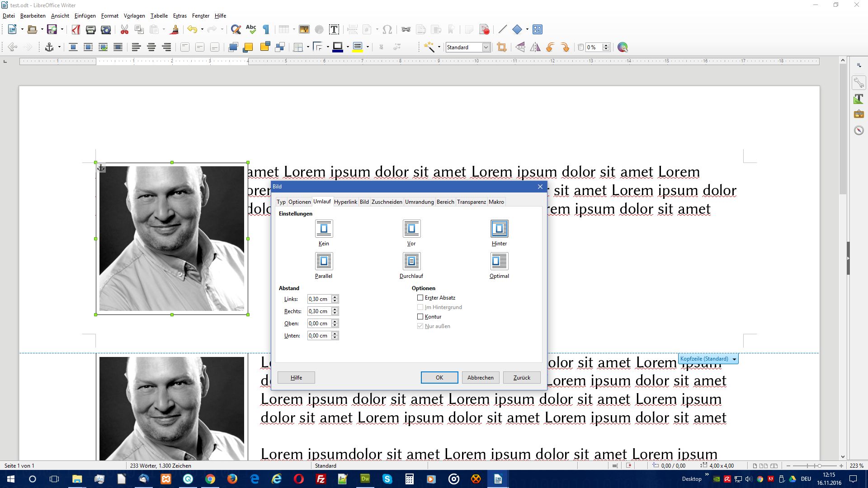Switch to the Typ tab
868x488 pixels.
[x=281, y=202]
